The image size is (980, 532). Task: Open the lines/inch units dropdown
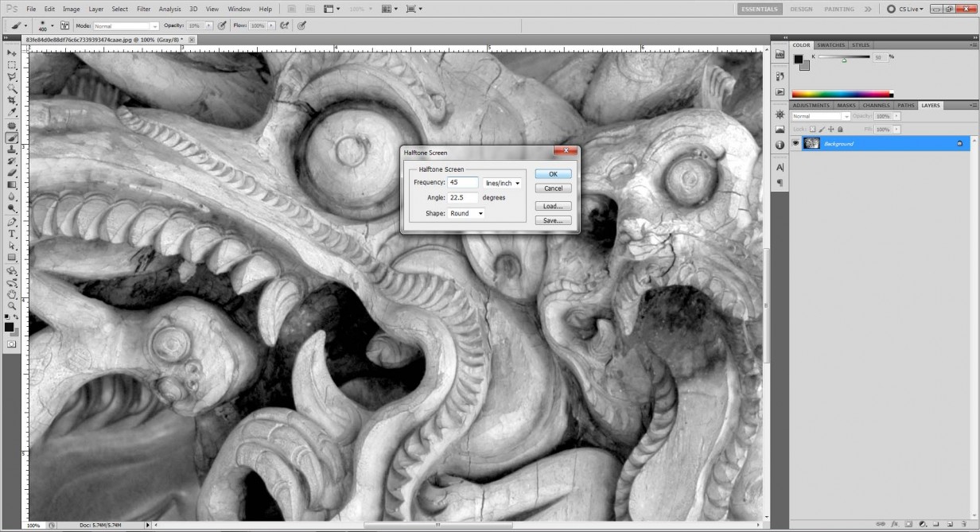(502, 182)
